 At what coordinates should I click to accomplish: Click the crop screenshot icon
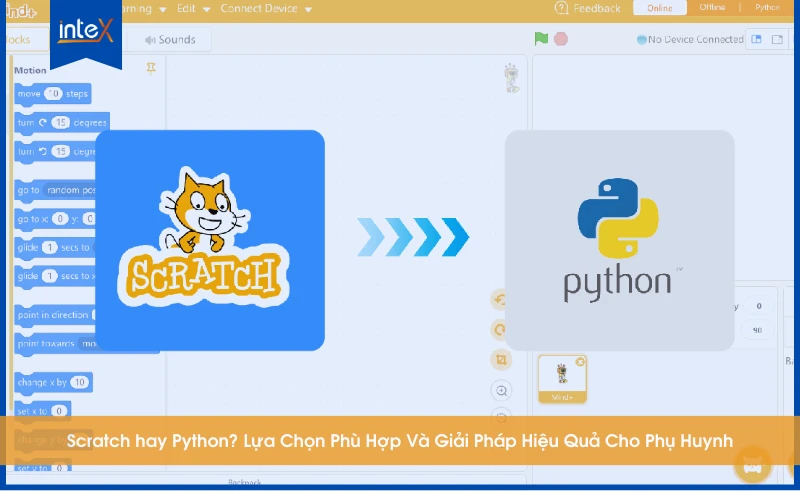[x=501, y=360]
